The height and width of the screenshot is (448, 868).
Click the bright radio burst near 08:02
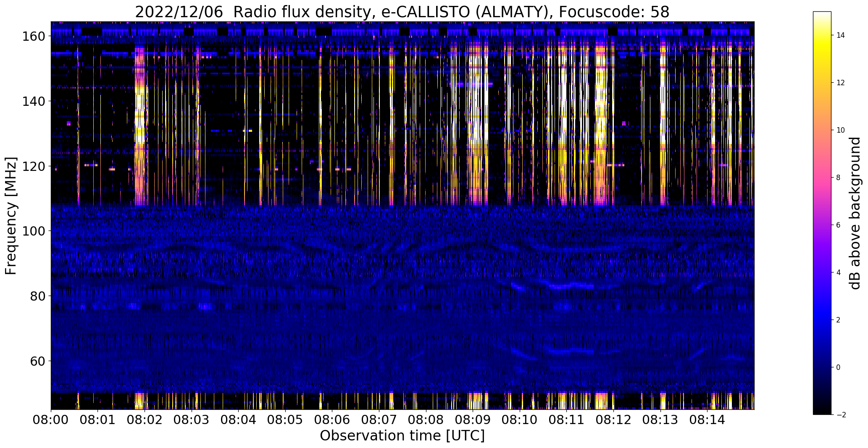coord(140,126)
